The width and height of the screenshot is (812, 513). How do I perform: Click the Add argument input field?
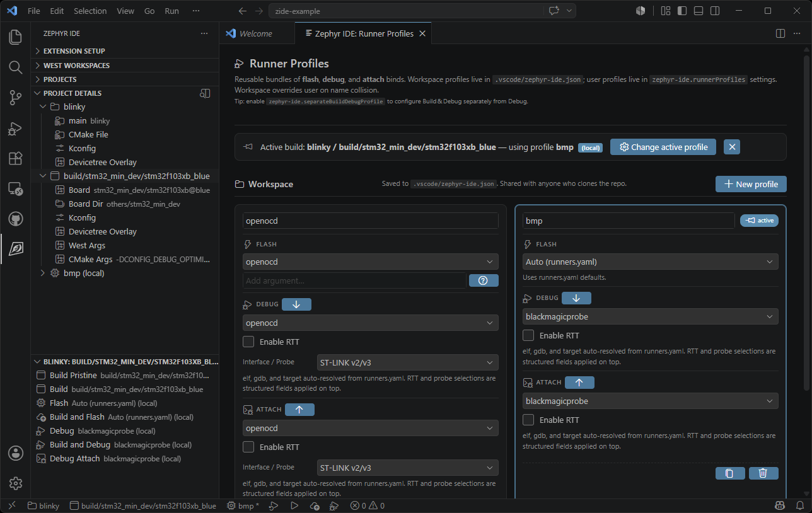pyautogui.click(x=354, y=280)
